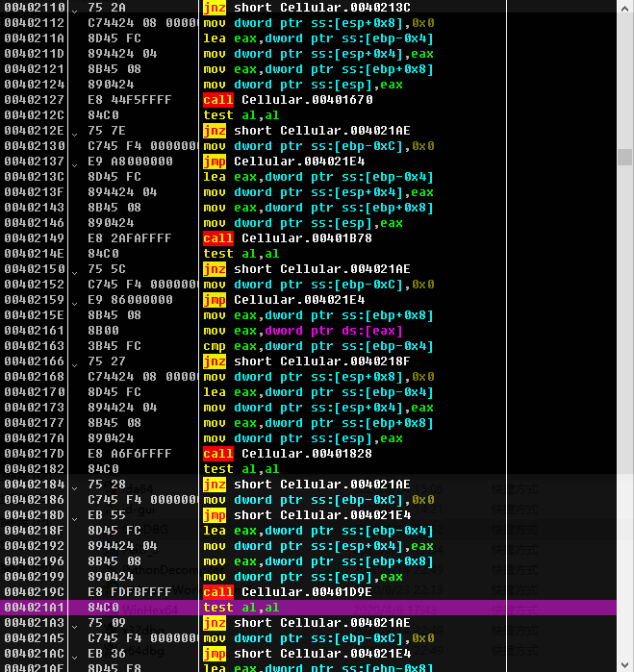Click the vertical scrollbar thumb
The width and height of the screenshot is (634, 672).
pyautogui.click(x=625, y=157)
